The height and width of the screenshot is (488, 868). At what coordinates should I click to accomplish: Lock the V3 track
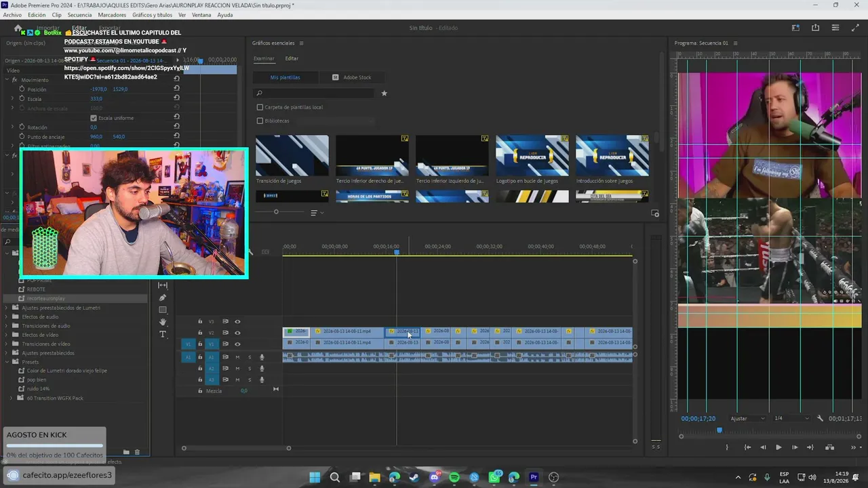200,321
